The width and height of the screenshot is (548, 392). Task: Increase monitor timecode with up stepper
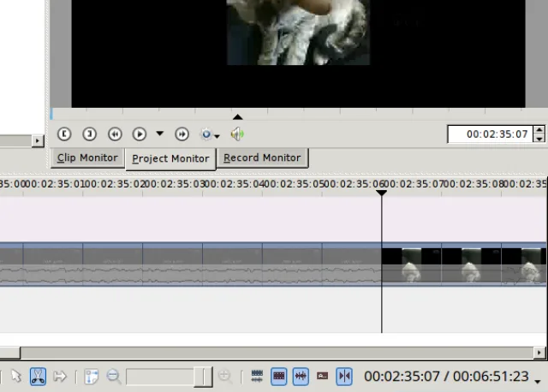[x=539, y=130]
